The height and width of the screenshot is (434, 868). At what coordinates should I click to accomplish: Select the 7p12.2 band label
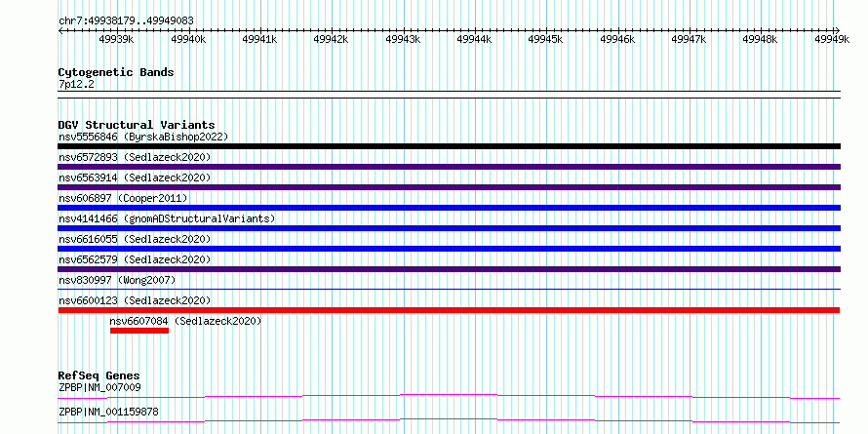click(x=77, y=84)
